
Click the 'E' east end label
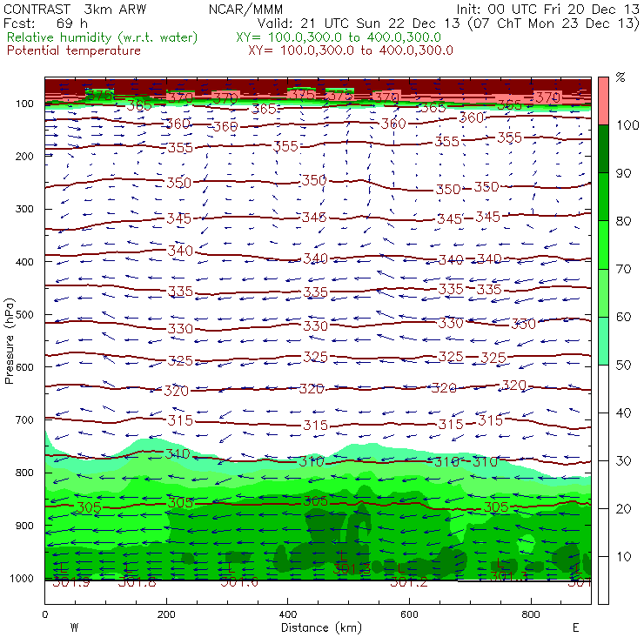pyautogui.click(x=576, y=627)
